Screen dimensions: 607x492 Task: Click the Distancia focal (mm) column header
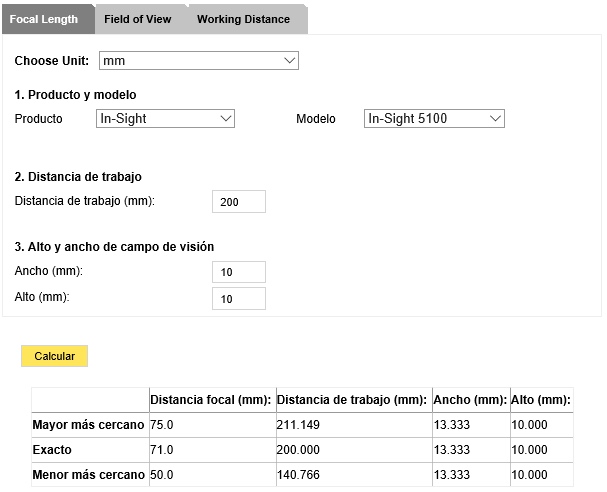click(x=211, y=400)
